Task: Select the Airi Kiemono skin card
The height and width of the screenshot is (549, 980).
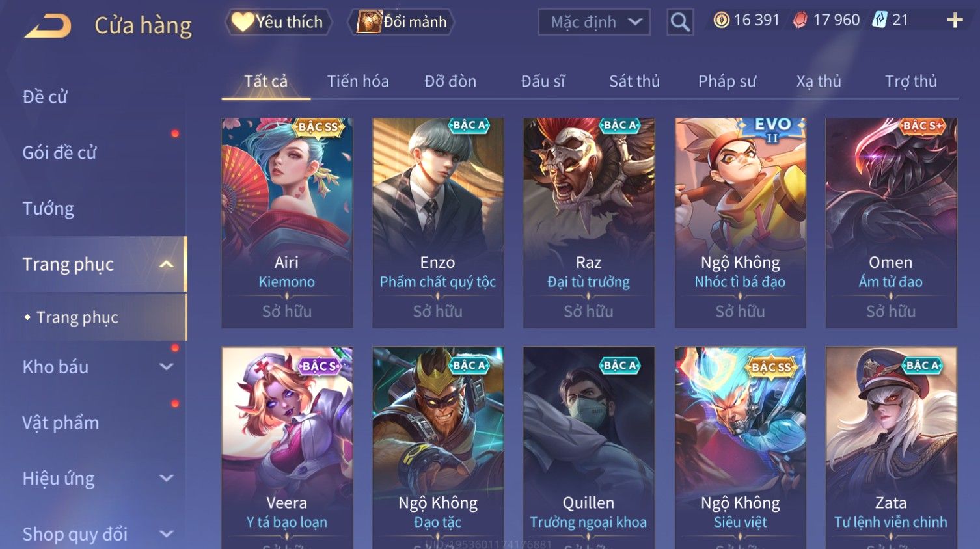Action: (x=287, y=222)
